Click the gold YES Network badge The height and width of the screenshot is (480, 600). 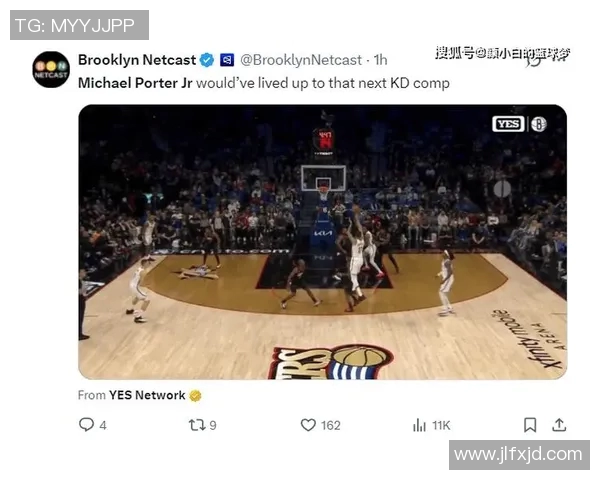(x=195, y=395)
